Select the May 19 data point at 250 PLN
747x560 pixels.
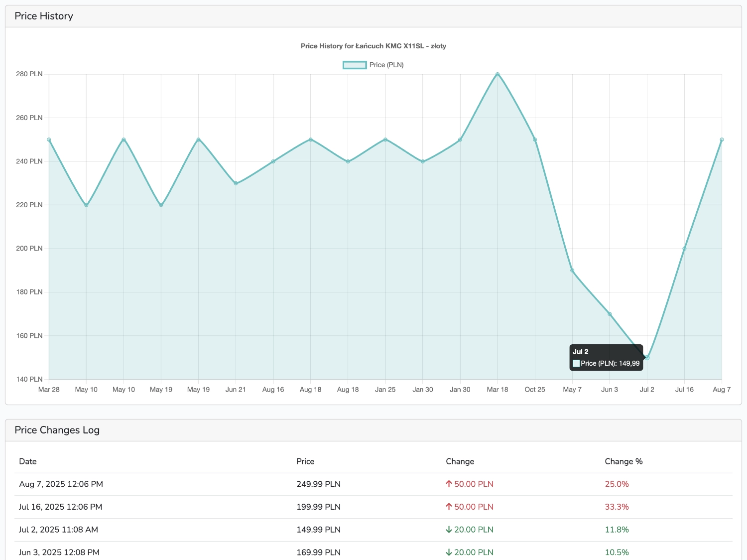click(x=198, y=140)
